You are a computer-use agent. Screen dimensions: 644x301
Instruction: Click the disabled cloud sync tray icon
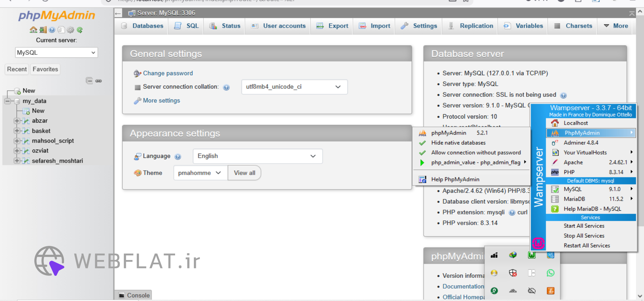click(x=532, y=291)
